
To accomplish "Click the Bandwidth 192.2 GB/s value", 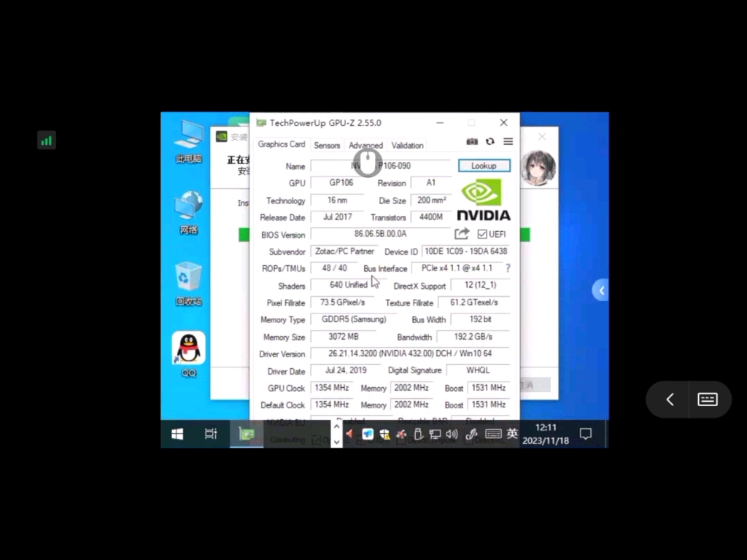I will (473, 336).
